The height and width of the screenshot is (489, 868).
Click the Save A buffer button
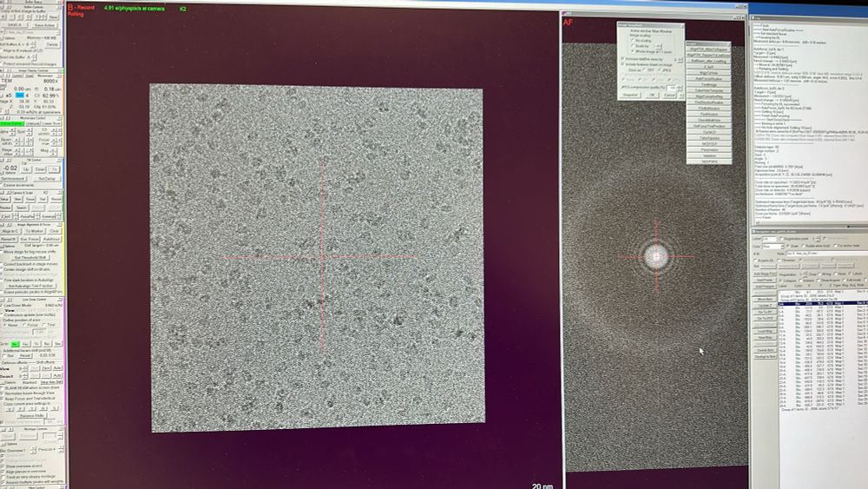[x=15, y=25]
